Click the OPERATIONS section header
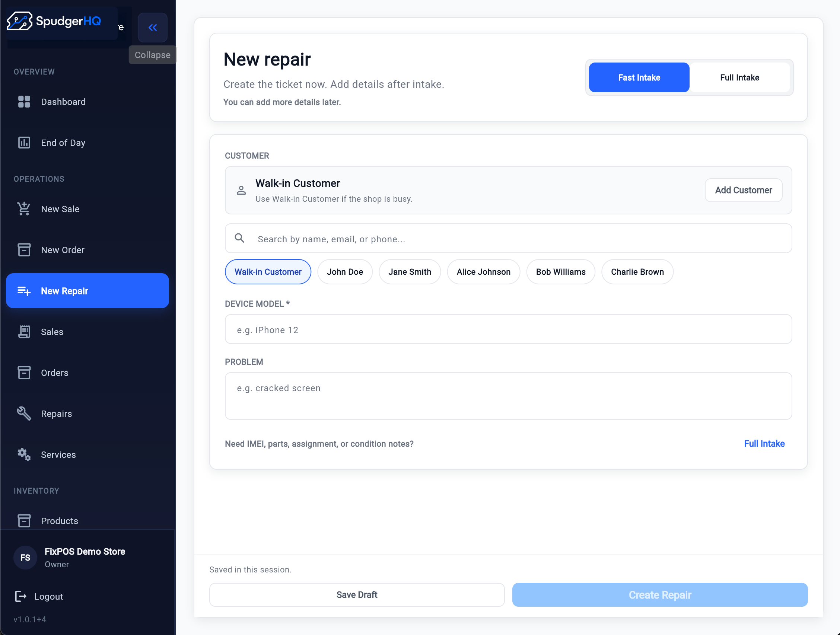Screen dimensions: 840x635 [x=39, y=179]
